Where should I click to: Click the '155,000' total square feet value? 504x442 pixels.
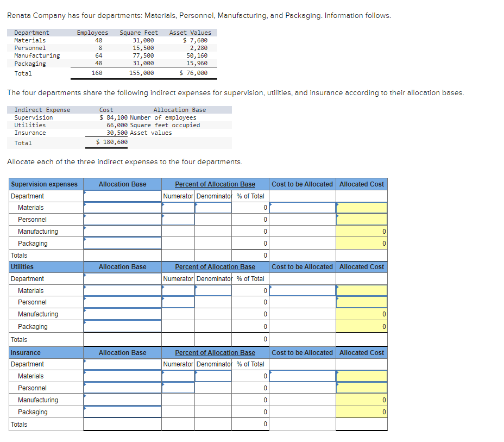coord(141,73)
